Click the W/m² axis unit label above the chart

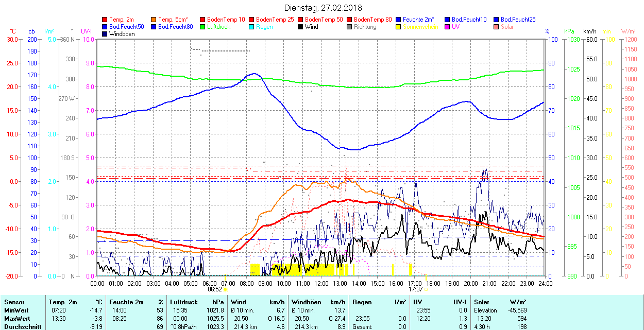[628, 31]
